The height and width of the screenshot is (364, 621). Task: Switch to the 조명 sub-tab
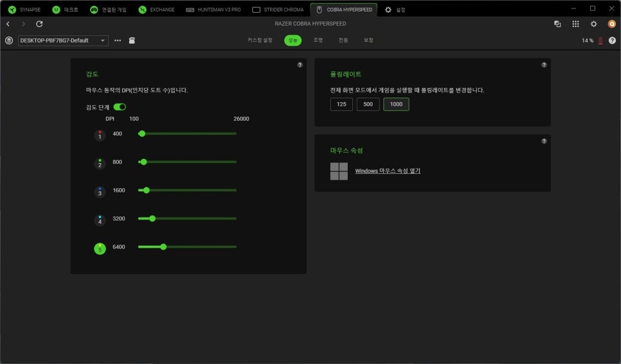point(318,40)
